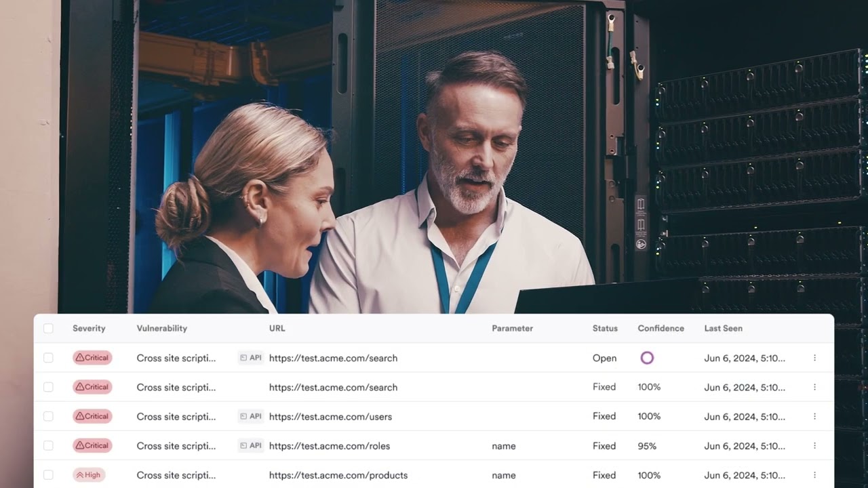Open the three-dot menu for the products row

[x=814, y=475]
